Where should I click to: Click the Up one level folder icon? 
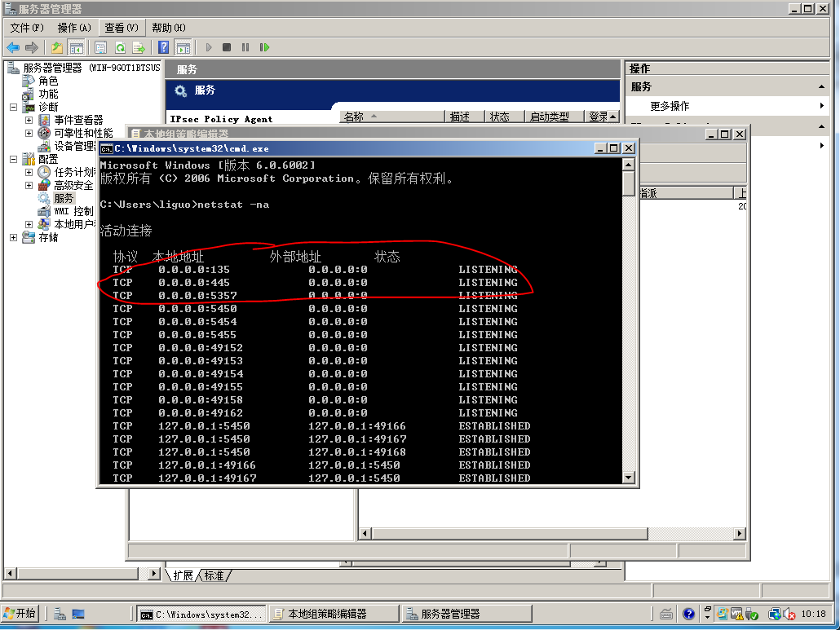(x=57, y=48)
